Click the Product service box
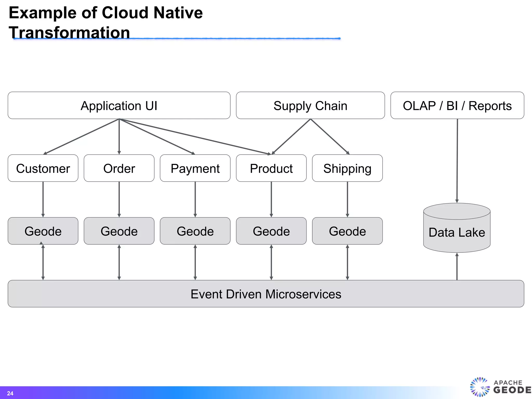Image resolution: width=532 pixels, height=399 pixels. coord(271,168)
